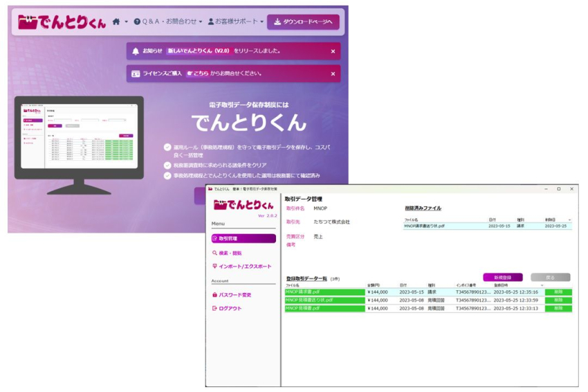The width and height of the screenshot is (588, 392).
Task: Dismiss the お知らせ notification banner
Action: click(332, 51)
